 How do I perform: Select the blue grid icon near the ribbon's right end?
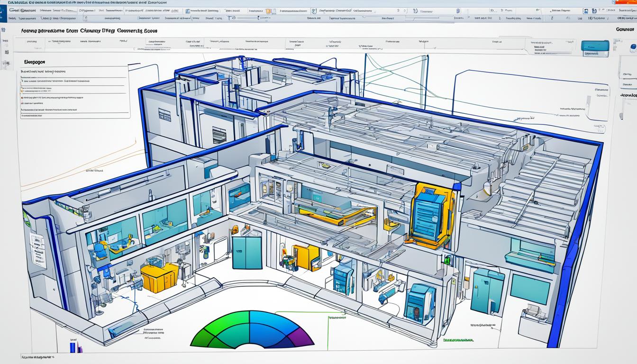(585, 10)
